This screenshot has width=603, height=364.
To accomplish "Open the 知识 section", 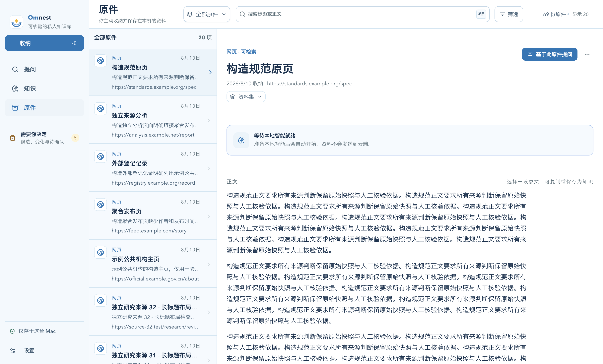I will click(44, 88).
